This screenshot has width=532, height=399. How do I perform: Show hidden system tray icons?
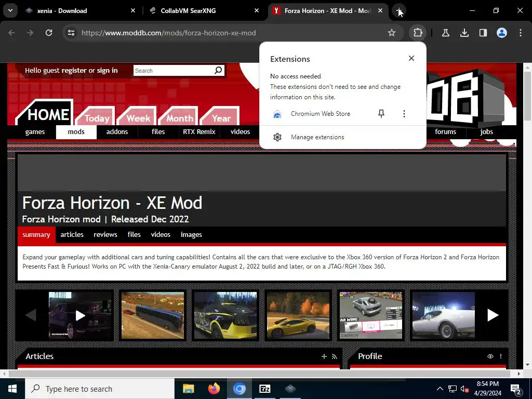pyautogui.click(x=440, y=389)
